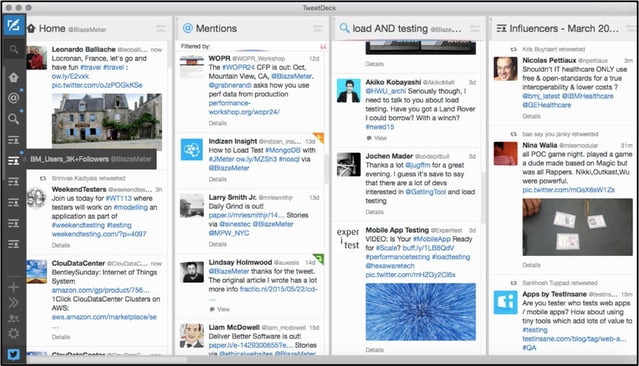Click ClouDataCenter name above BentleySunday tweet
639x366 pixels.
[x=78, y=263]
